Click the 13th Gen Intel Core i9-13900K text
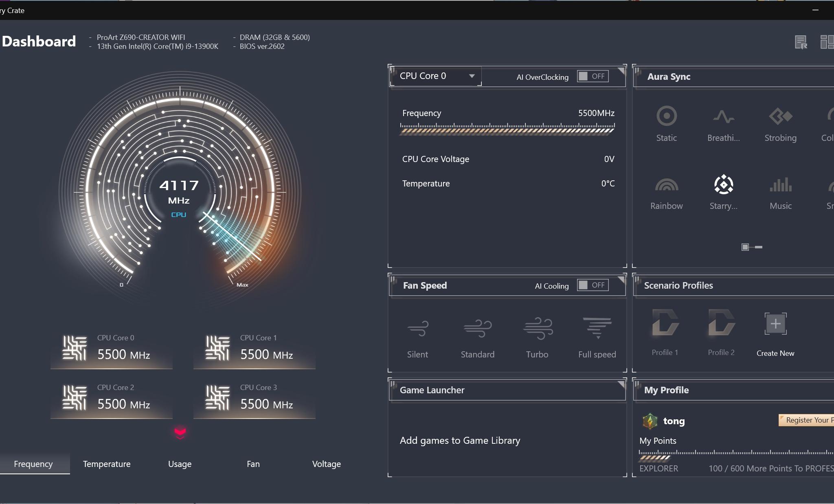Image resolution: width=834 pixels, height=504 pixels. pos(157,46)
